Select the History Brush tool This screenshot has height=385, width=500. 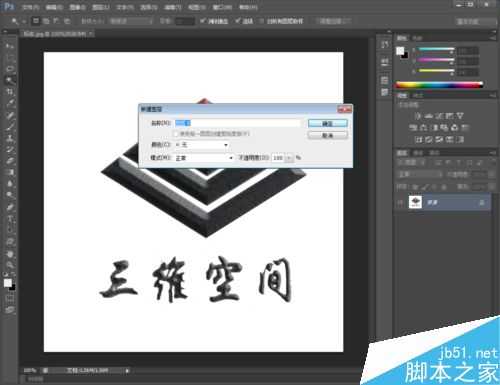[x=10, y=149]
